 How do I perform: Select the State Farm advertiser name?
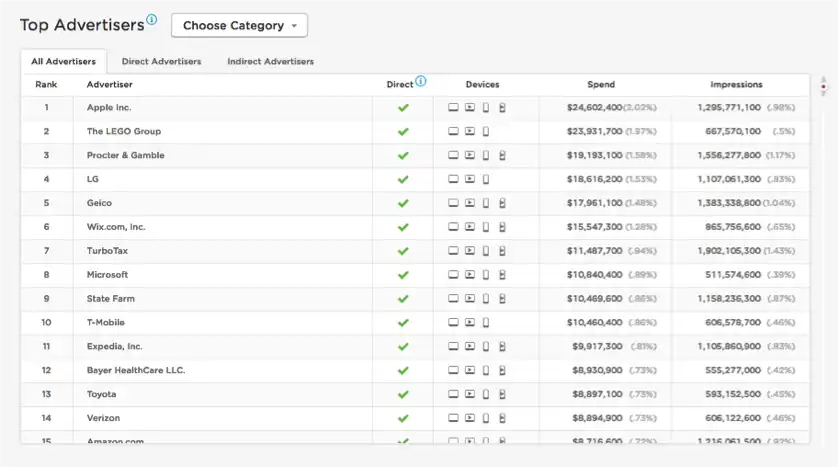(x=110, y=298)
